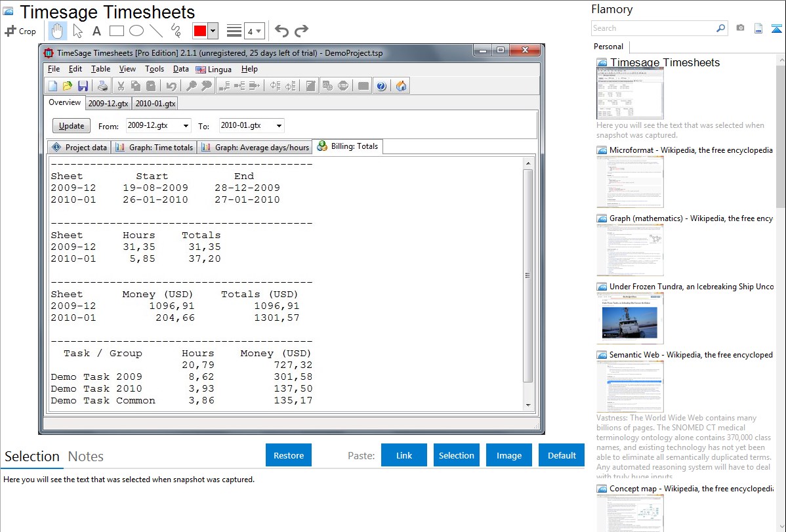Open help with the blue question icon
The image size is (786, 532).
pos(381,86)
